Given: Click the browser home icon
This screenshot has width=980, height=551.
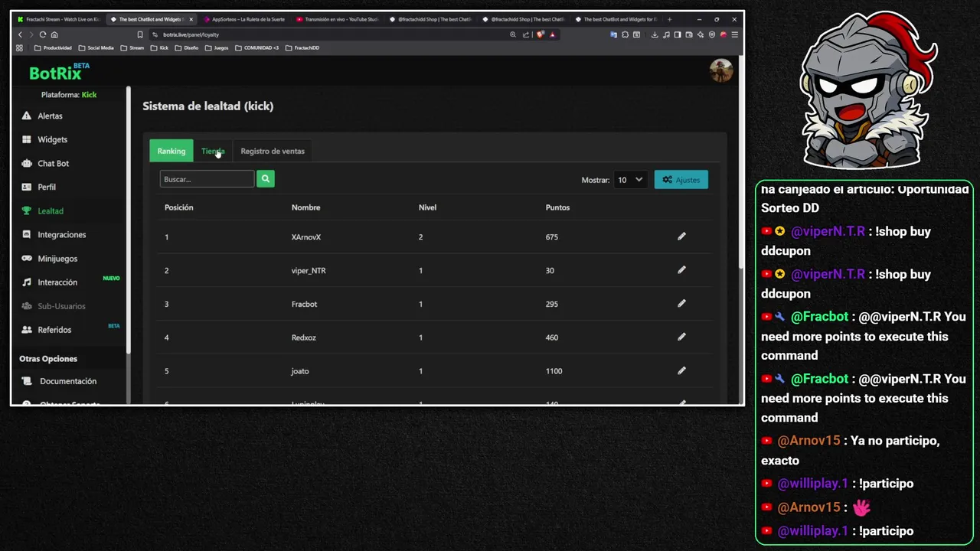Looking at the screenshot, I should 54,34.
